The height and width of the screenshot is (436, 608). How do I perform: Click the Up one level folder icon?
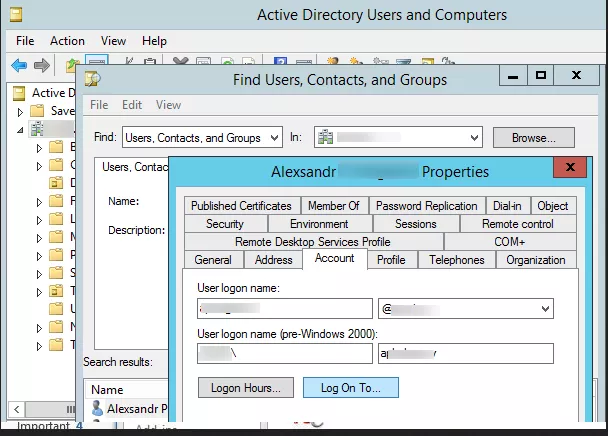click(x=71, y=65)
